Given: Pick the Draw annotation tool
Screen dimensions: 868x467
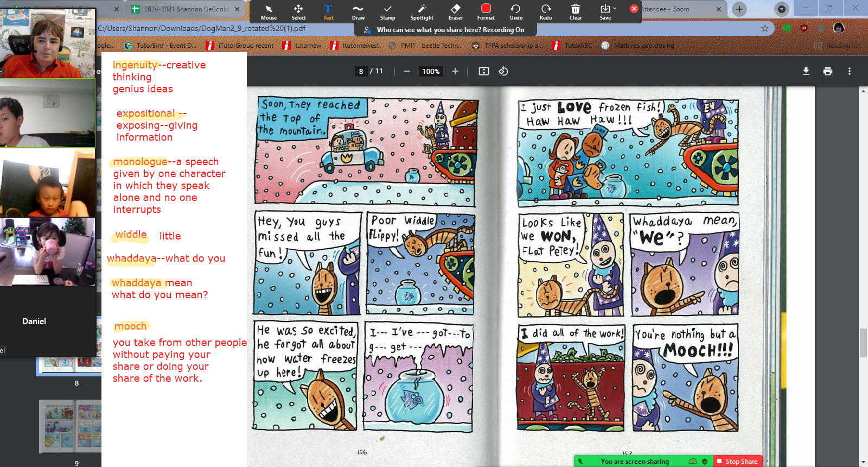Looking at the screenshot, I should [358, 12].
